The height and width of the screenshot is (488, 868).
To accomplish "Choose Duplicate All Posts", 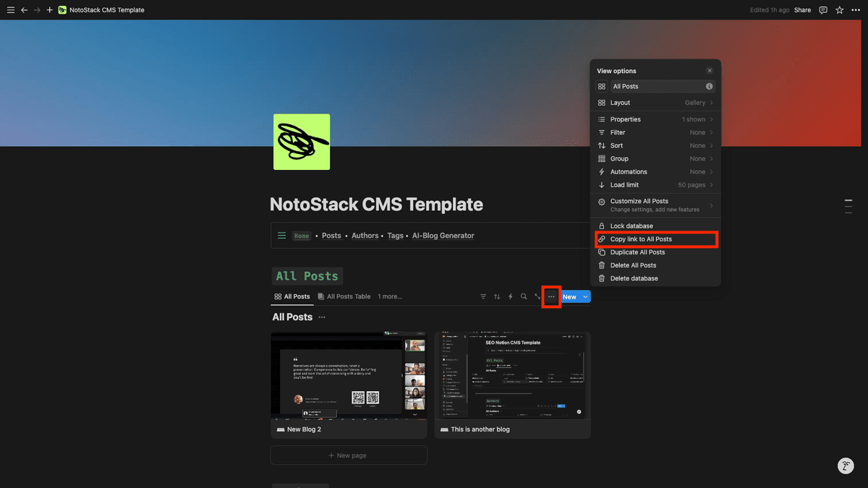I will pos(655,252).
